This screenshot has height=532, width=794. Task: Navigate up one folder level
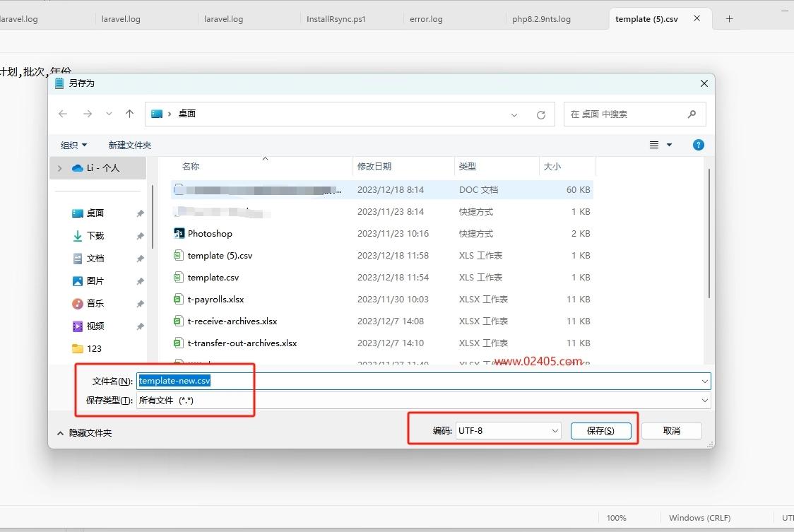(x=130, y=114)
